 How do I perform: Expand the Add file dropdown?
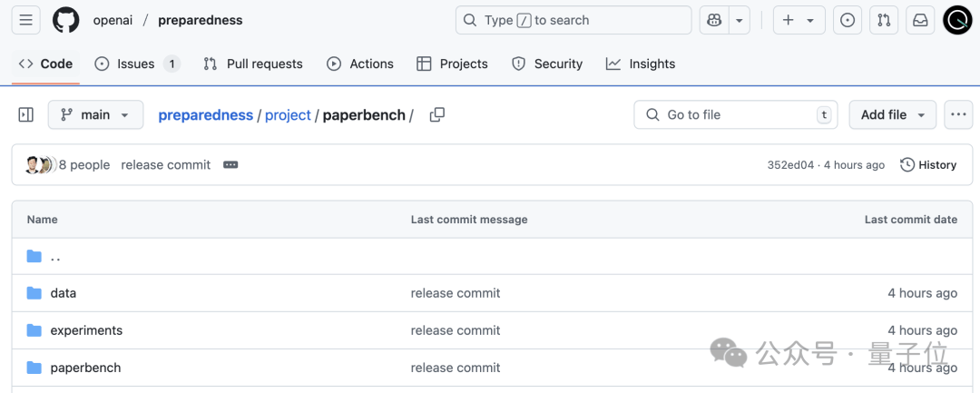click(x=893, y=115)
